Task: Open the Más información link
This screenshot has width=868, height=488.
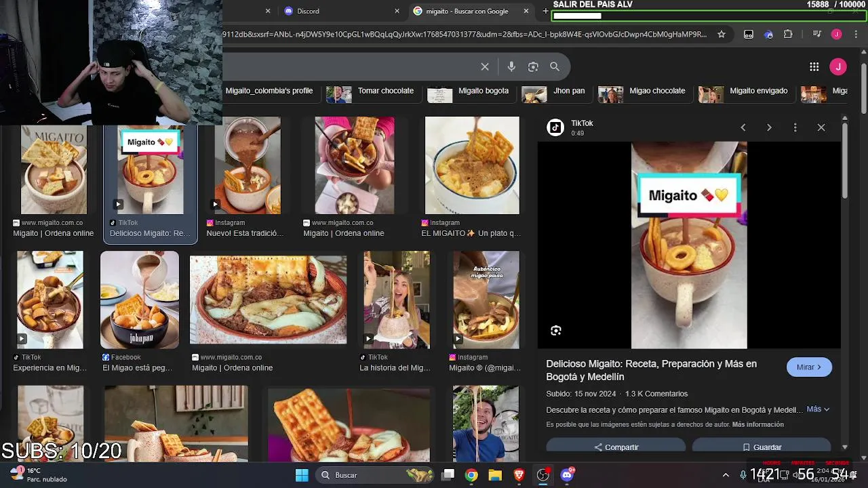Action: 758,425
